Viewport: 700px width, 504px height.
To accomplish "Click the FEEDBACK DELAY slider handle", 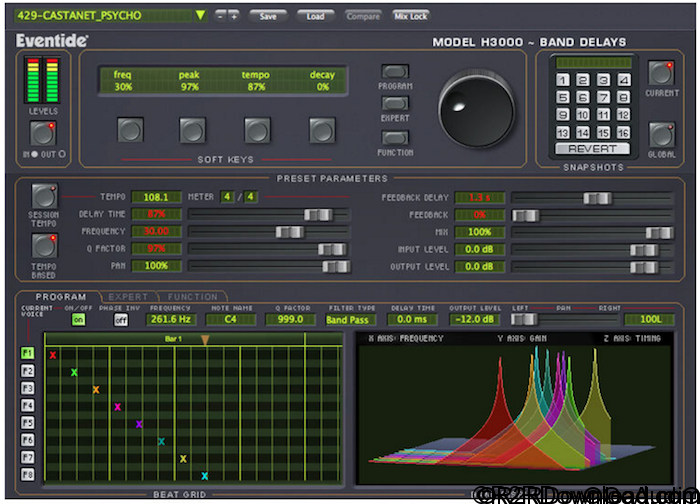I will [597, 198].
